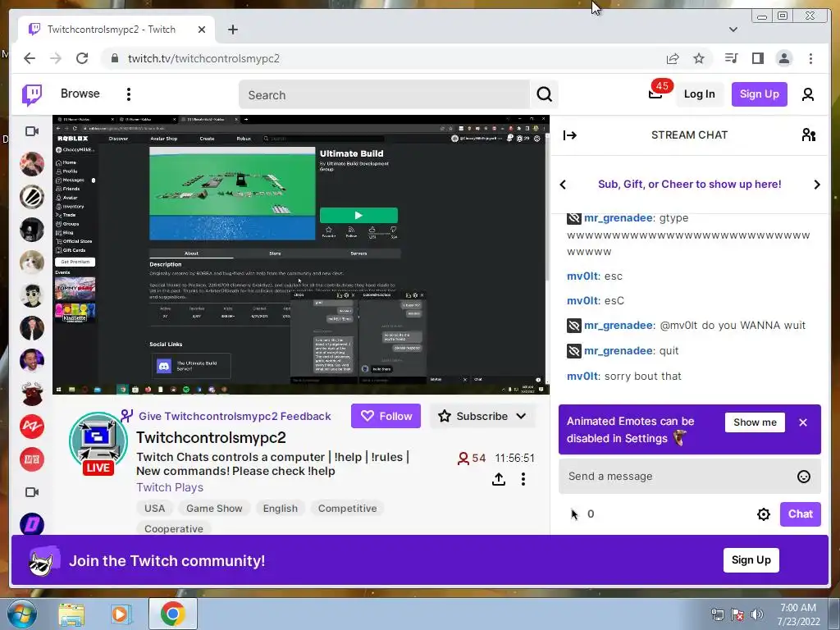Click the header Sign Up button
This screenshot has height=630, width=840.
point(759,94)
